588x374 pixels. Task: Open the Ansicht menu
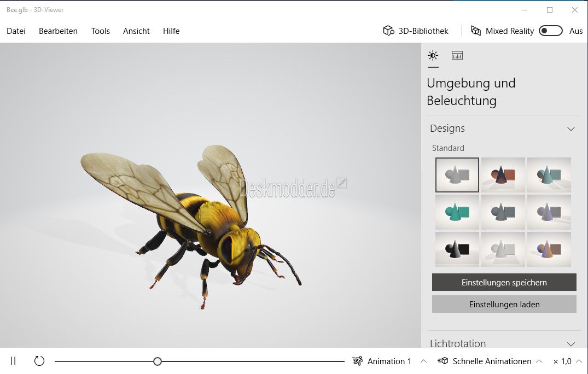tap(136, 31)
